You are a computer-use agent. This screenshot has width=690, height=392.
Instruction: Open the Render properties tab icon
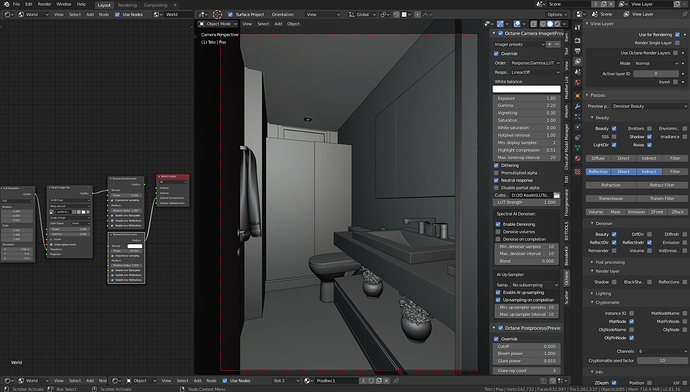pyautogui.click(x=577, y=40)
